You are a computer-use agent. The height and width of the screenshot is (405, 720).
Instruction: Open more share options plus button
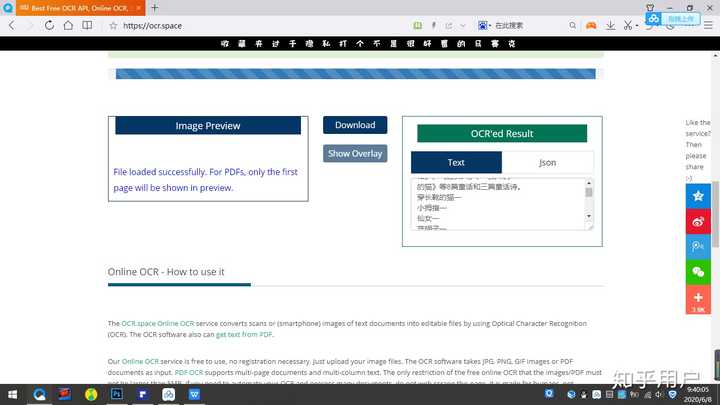698,299
